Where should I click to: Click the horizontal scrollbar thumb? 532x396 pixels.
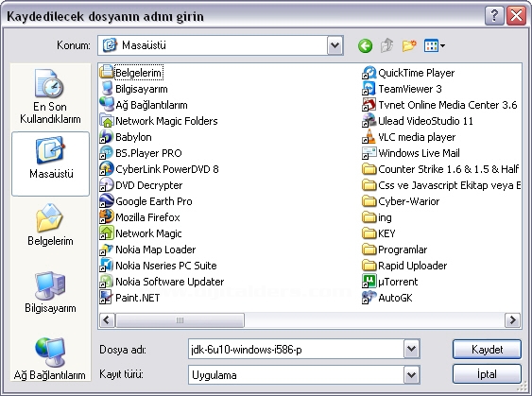click(180, 320)
